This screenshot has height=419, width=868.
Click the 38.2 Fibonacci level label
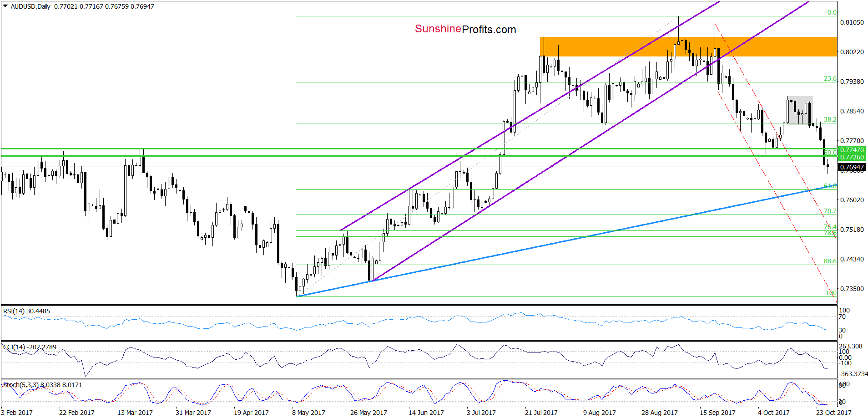click(x=830, y=119)
